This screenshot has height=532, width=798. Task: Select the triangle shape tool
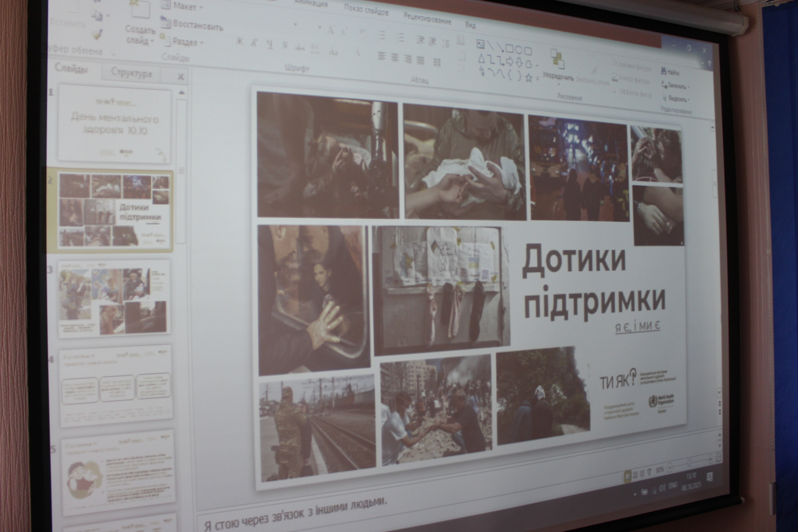[x=482, y=59]
